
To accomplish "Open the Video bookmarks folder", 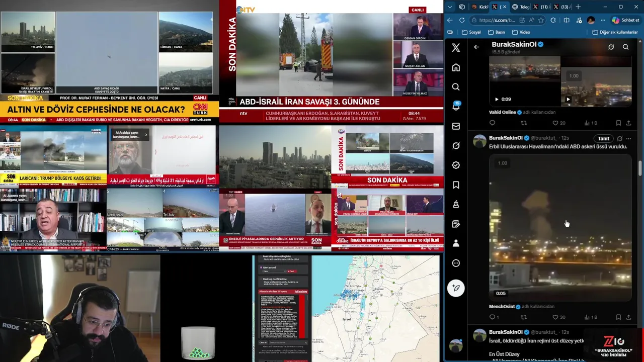I will [521, 32].
